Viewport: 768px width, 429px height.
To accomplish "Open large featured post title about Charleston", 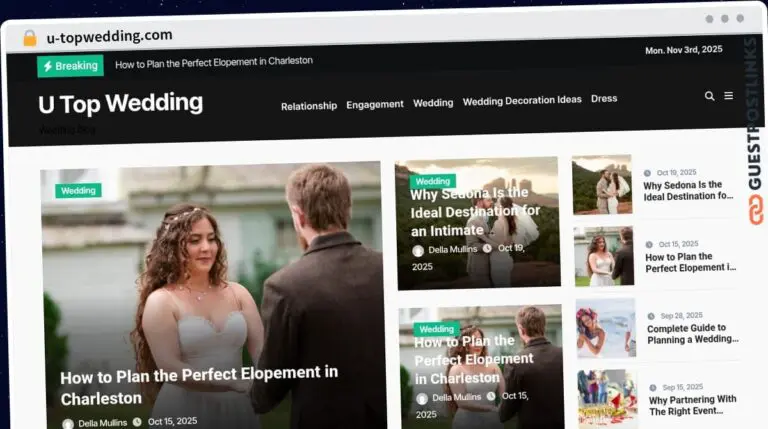I will [199, 385].
